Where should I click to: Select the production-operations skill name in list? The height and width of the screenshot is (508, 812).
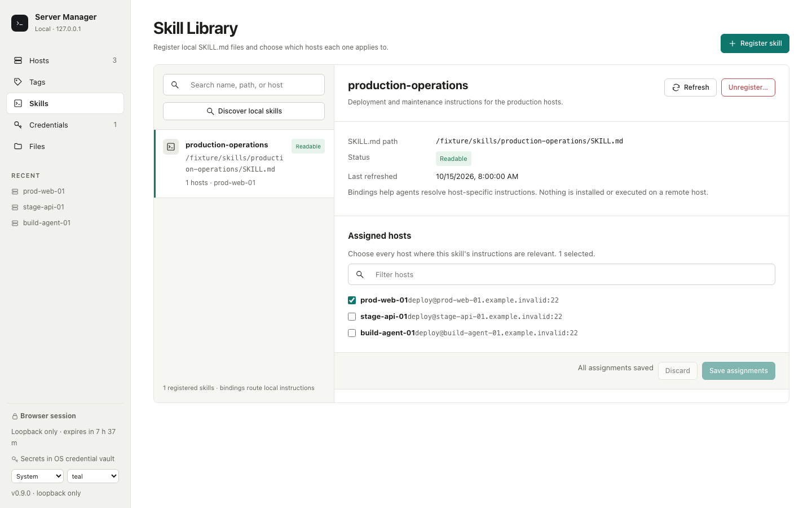pos(227,145)
